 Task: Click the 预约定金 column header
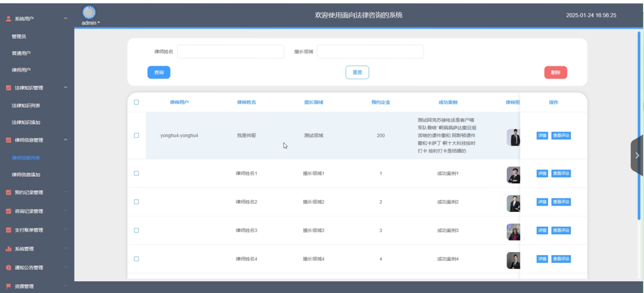click(381, 102)
